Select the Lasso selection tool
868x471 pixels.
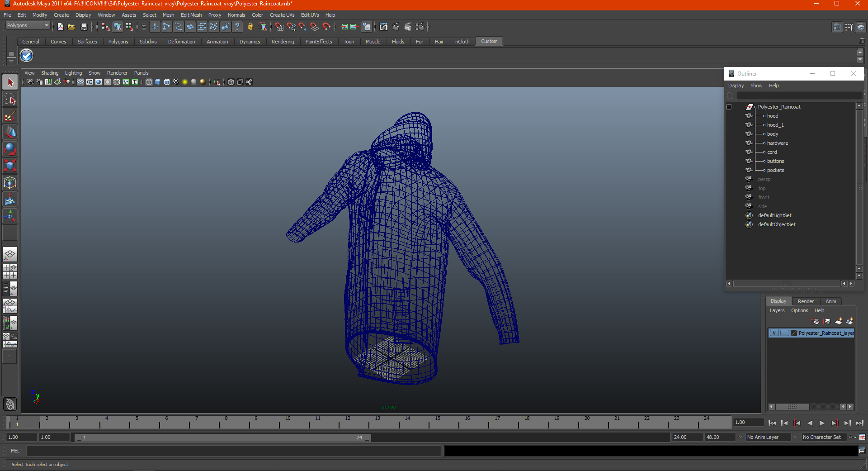pyautogui.click(x=10, y=99)
